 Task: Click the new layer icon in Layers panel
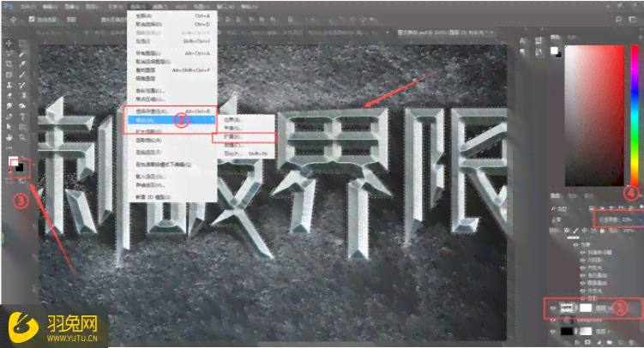(619, 342)
